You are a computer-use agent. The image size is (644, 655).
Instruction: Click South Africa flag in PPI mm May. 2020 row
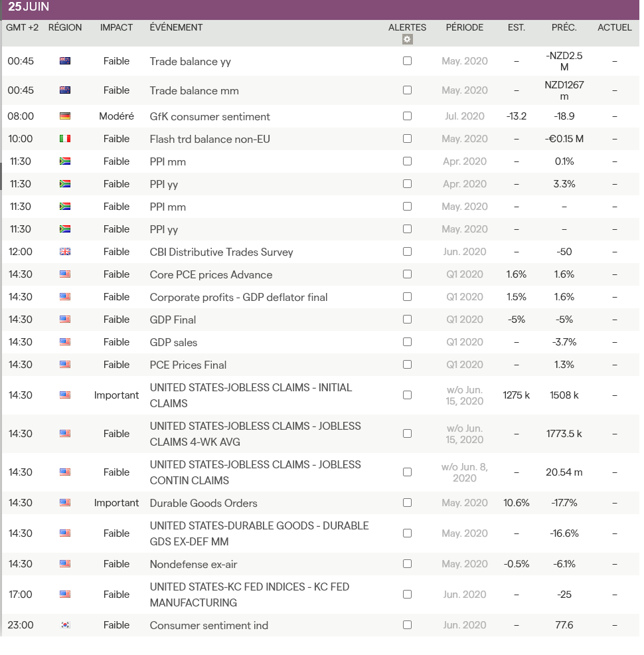65,207
